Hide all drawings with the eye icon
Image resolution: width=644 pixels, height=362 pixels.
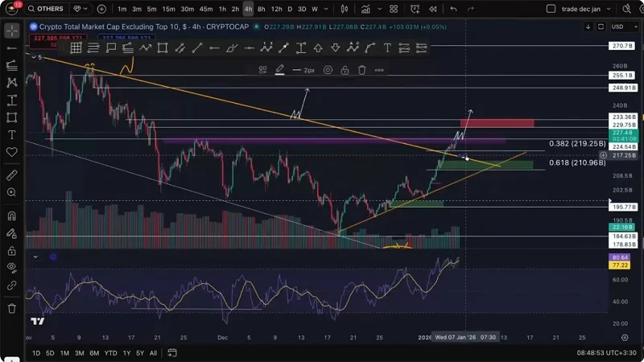(x=12, y=267)
